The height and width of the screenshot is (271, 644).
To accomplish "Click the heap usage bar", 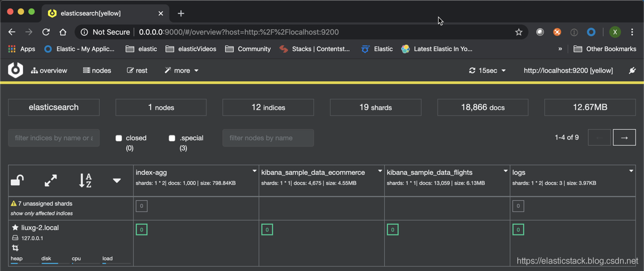I will click(x=24, y=263).
